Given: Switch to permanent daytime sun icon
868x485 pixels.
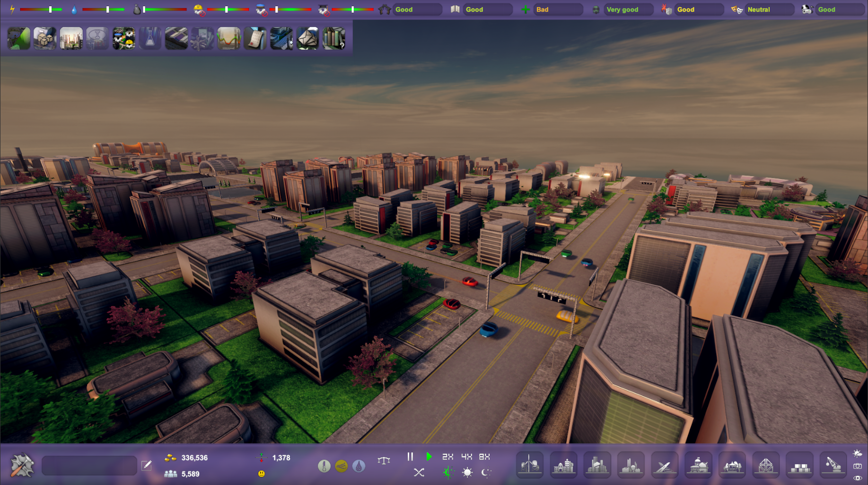Looking at the screenshot, I should coord(467,472).
